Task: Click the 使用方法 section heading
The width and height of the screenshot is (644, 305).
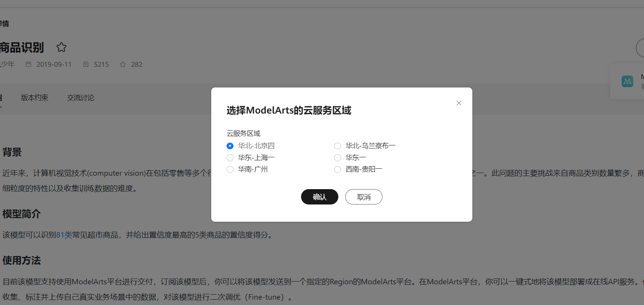Action: click(x=22, y=260)
